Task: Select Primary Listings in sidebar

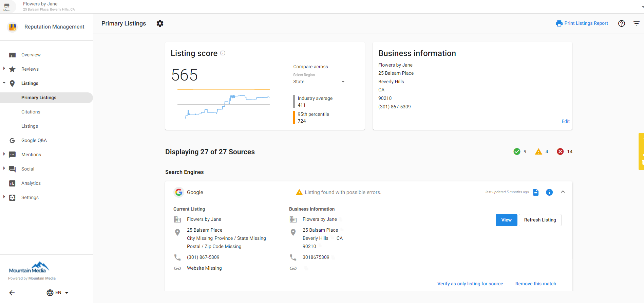Action: pyautogui.click(x=46, y=98)
